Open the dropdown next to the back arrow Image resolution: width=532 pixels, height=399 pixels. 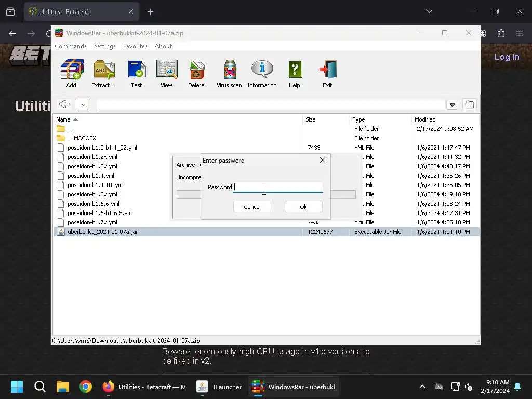tap(82, 104)
